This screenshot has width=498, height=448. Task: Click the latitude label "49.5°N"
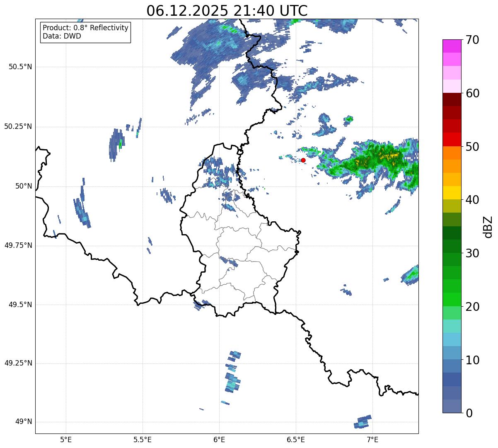click(x=20, y=305)
